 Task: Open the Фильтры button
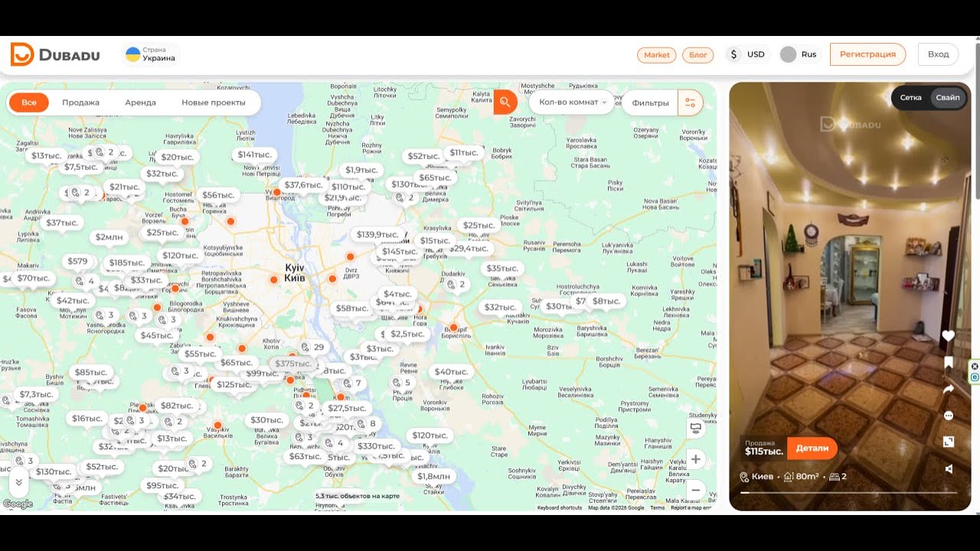pyautogui.click(x=650, y=103)
